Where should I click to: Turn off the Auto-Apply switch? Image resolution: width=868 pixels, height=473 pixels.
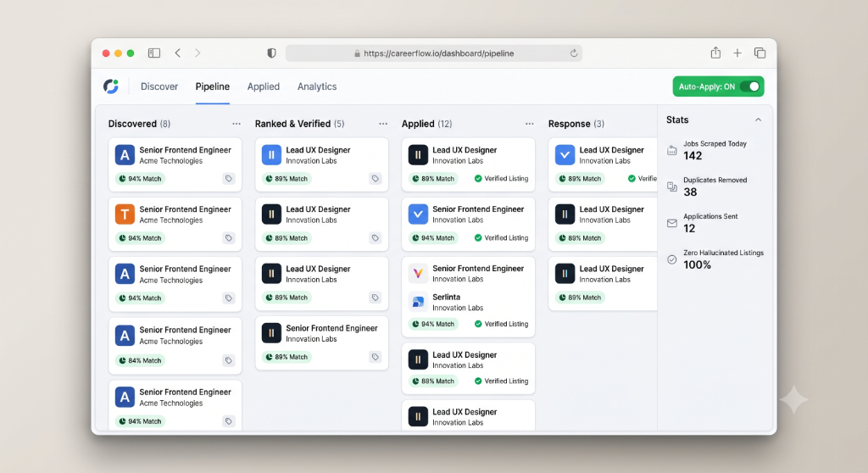pos(749,86)
